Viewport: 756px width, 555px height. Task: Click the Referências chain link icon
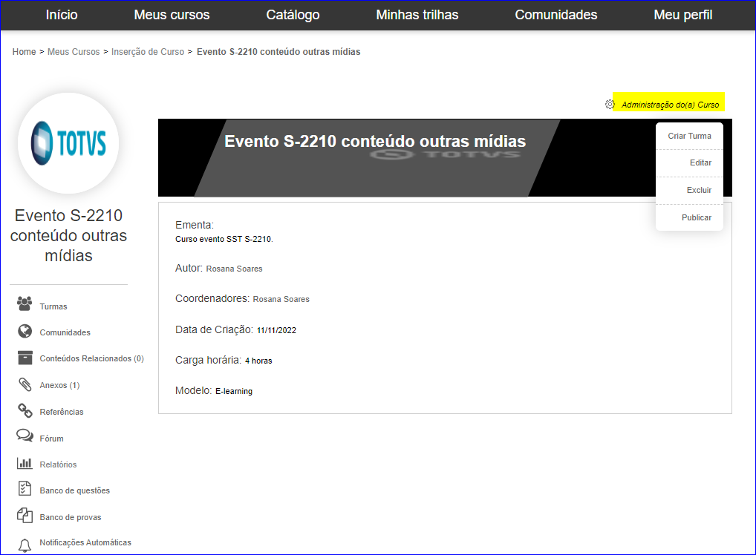pos(25,410)
